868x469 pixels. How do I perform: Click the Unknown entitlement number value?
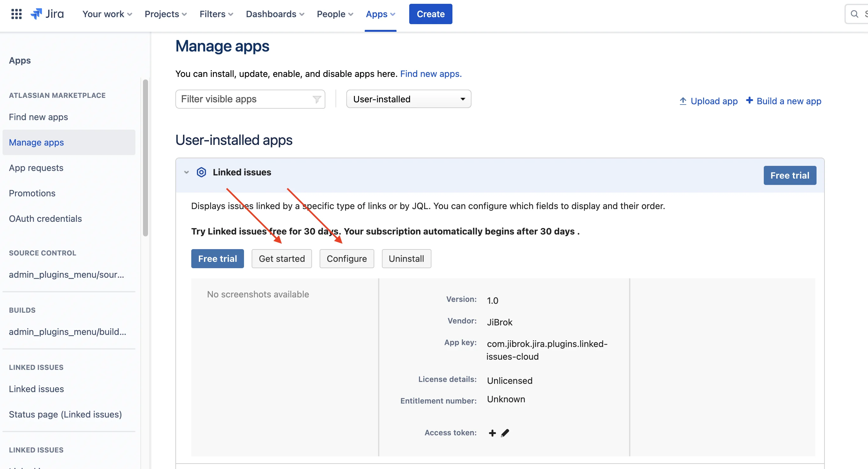(506, 399)
